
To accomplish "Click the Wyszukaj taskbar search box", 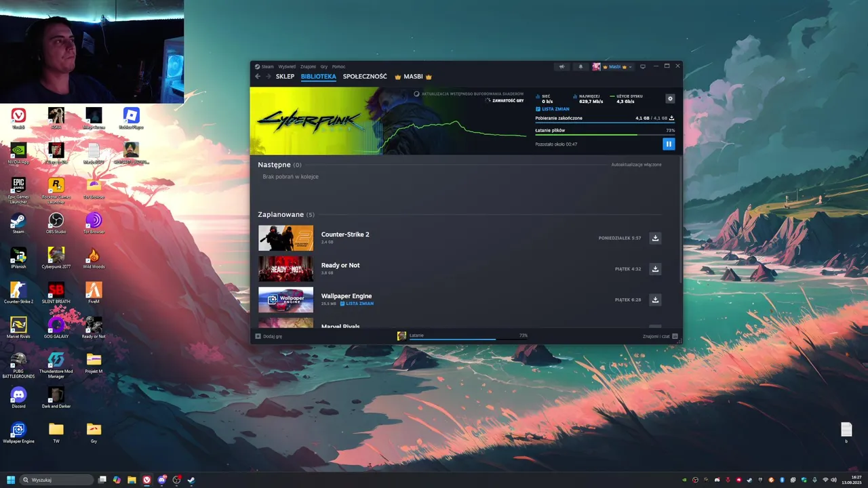I will pos(57,480).
